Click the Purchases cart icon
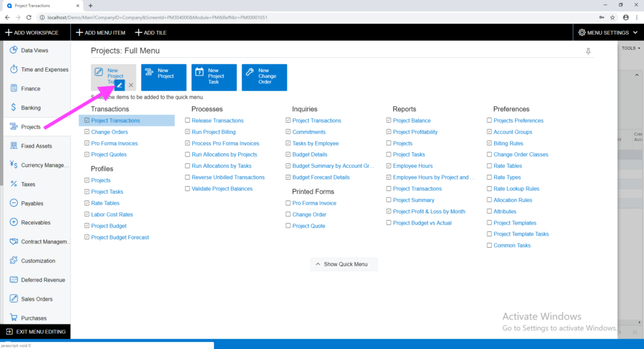 14,318
